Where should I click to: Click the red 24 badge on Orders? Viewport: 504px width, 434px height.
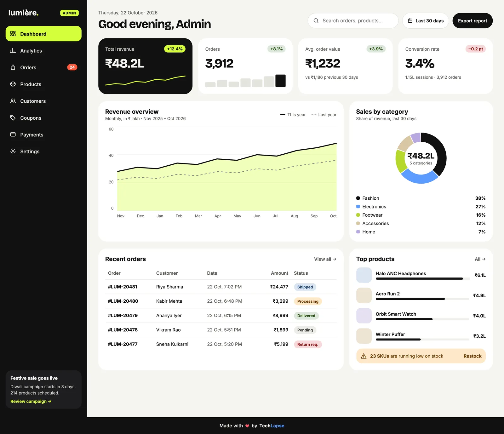coord(72,67)
